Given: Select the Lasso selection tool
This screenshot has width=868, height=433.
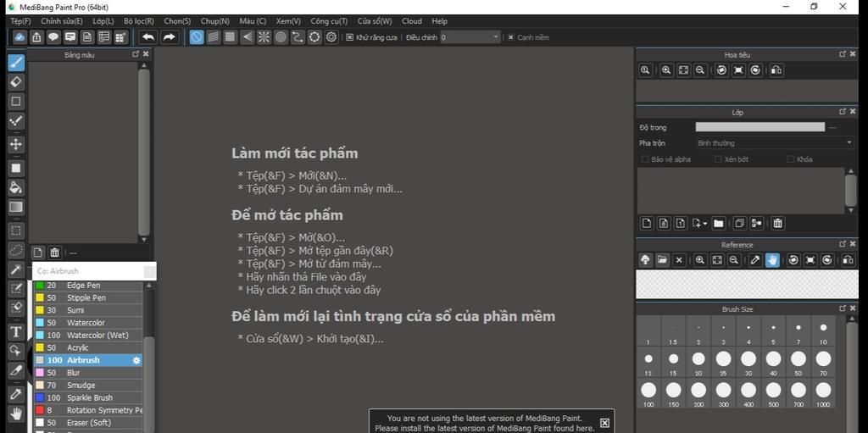Looking at the screenshot, I should [16, 250].
